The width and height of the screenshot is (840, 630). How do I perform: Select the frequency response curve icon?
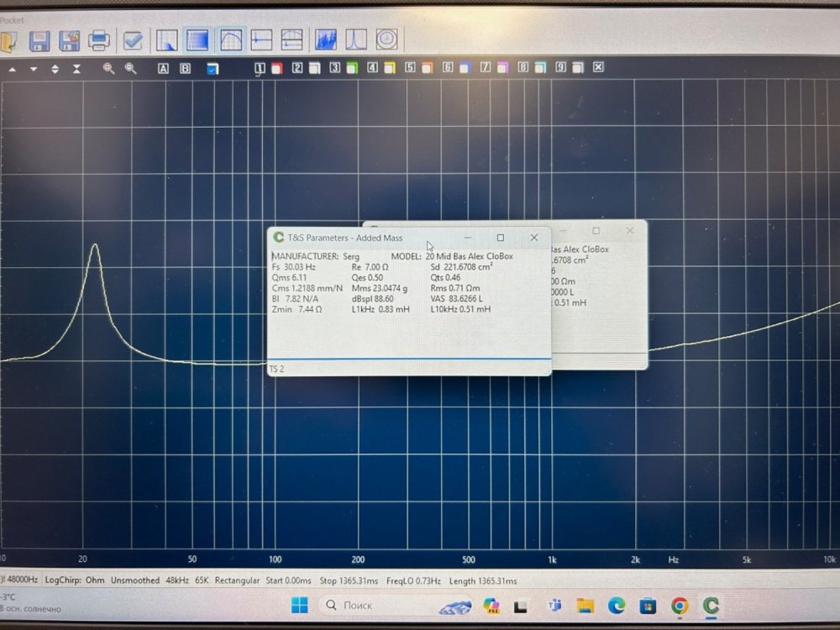(x=231, y=39)
